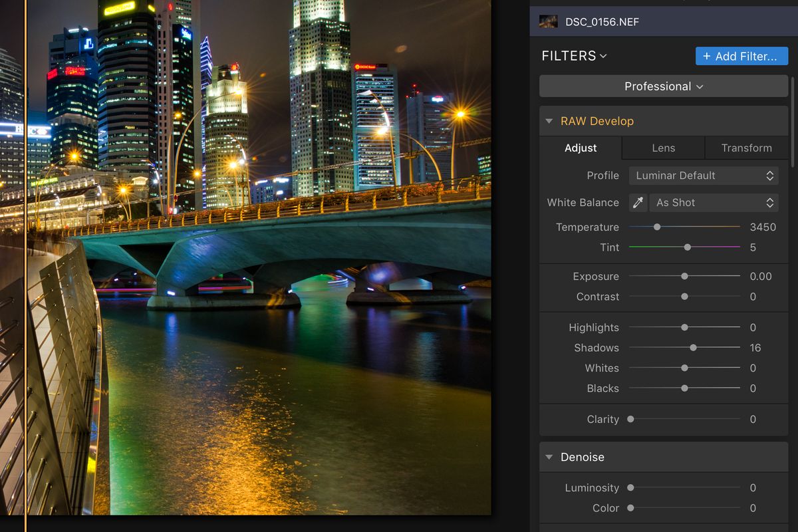Screen dimensions: 798x532
Task: Click the Exposure slider handle
Action: [x=684, y=276]
